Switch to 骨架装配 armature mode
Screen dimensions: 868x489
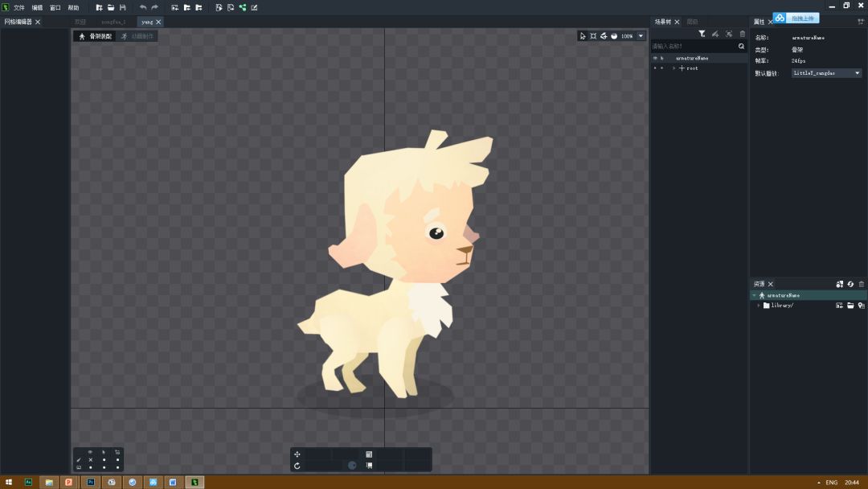pyautogui.click(x=96, y=36)
